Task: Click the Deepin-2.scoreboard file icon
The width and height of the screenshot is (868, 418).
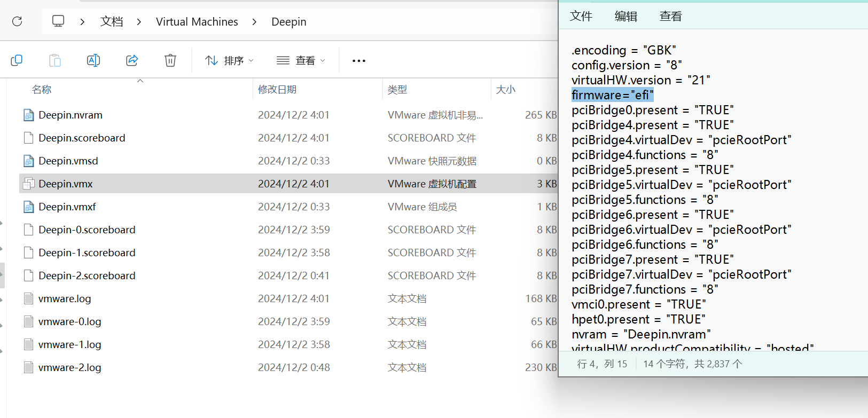Action: point(29,275)
